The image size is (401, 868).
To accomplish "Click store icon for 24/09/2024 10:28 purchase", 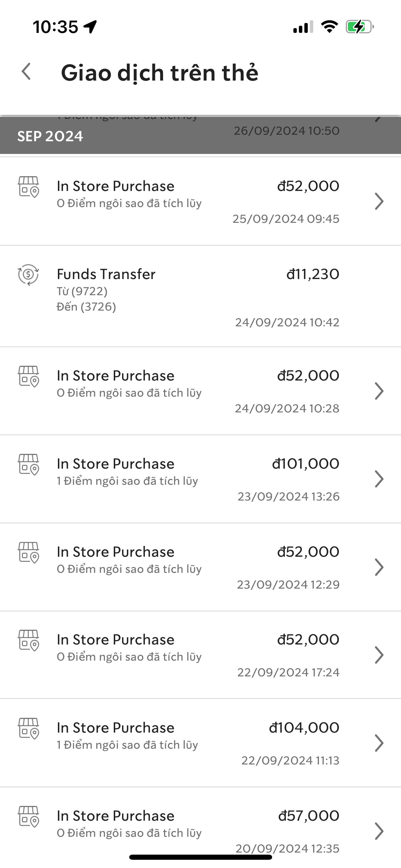I will tap(28, 376).
